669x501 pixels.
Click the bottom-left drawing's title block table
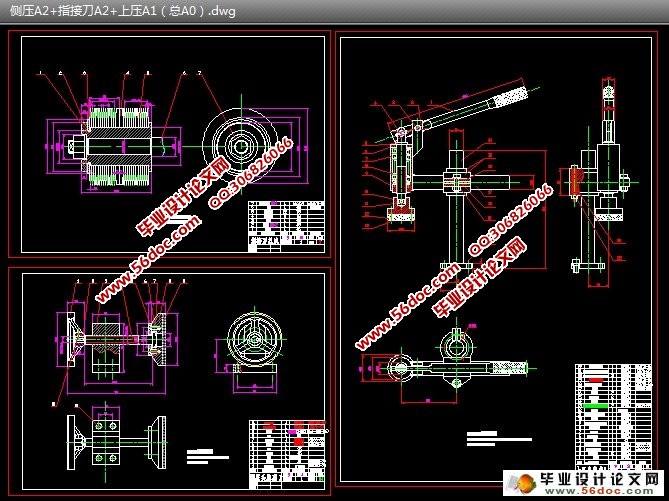(x=288, y=454)
